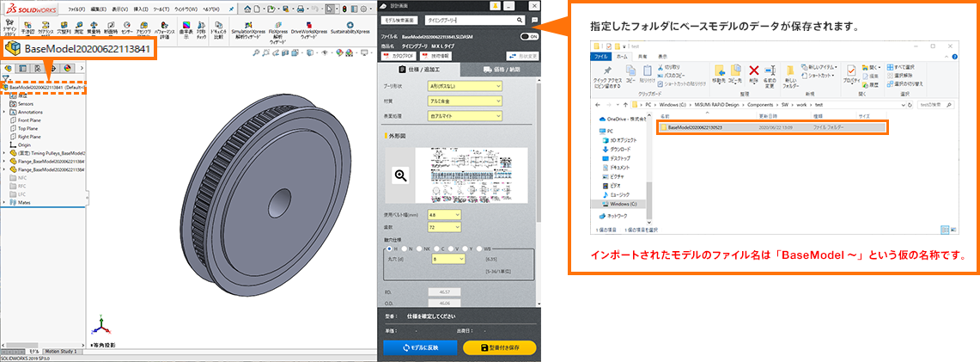980x362 pixels.
Task: Expand the Mates tree node
Action: tap(4, 203)
